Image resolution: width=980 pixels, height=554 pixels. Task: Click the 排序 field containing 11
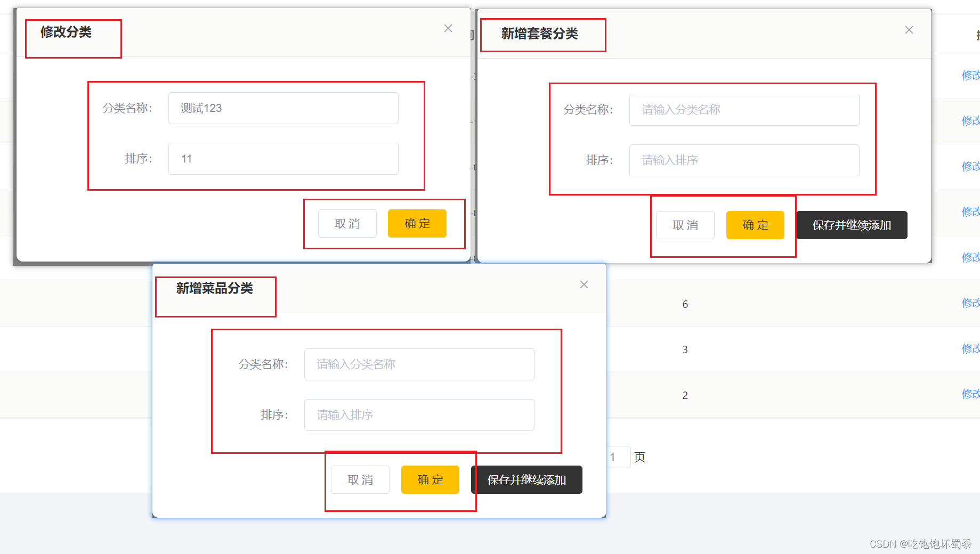pos(283,158)
